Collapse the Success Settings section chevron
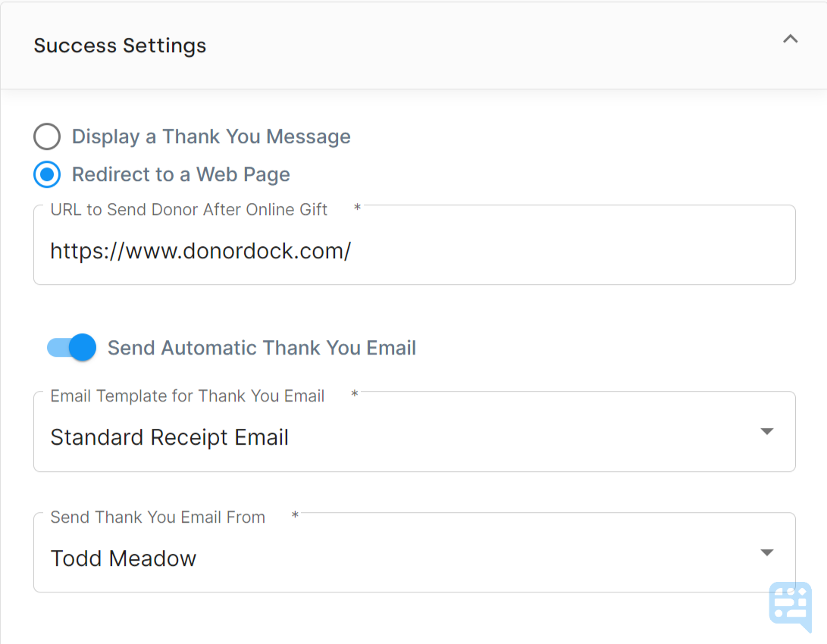The height and width of the screenshot is (644, 827). click(x=790, y=39)
